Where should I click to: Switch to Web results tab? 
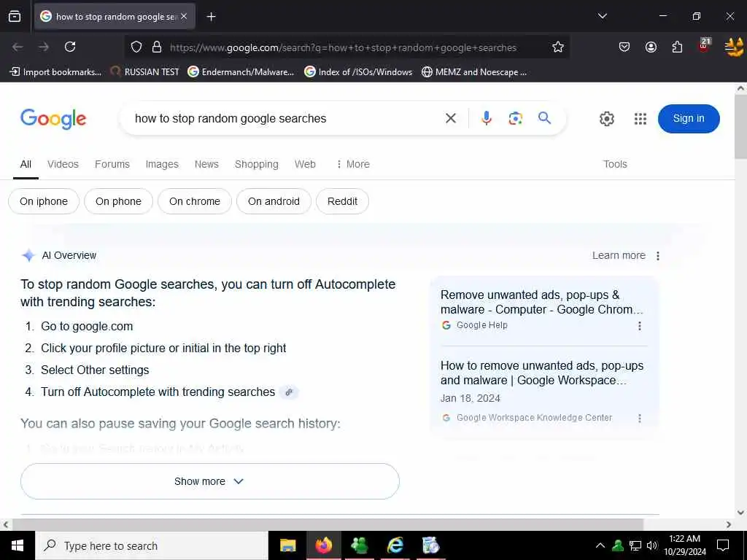(x=305, y=164)
